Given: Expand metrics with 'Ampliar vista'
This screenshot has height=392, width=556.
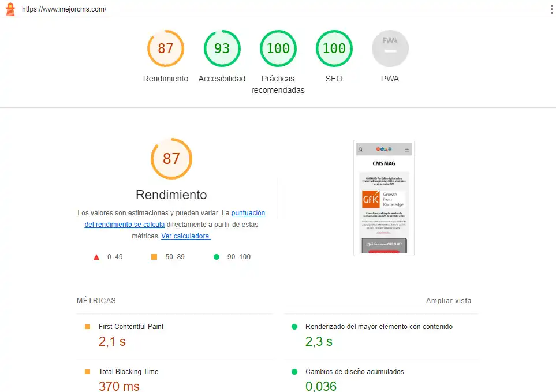Looking at the screenshot, I should click(449, 301).
